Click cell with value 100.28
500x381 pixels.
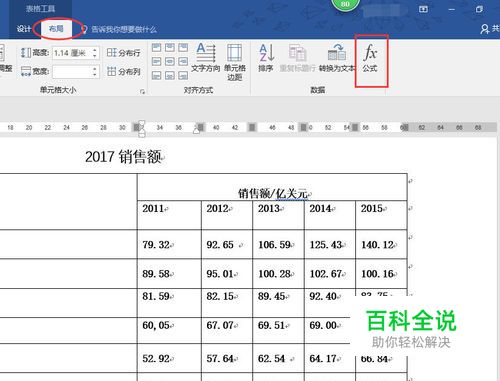coord(278,274)
